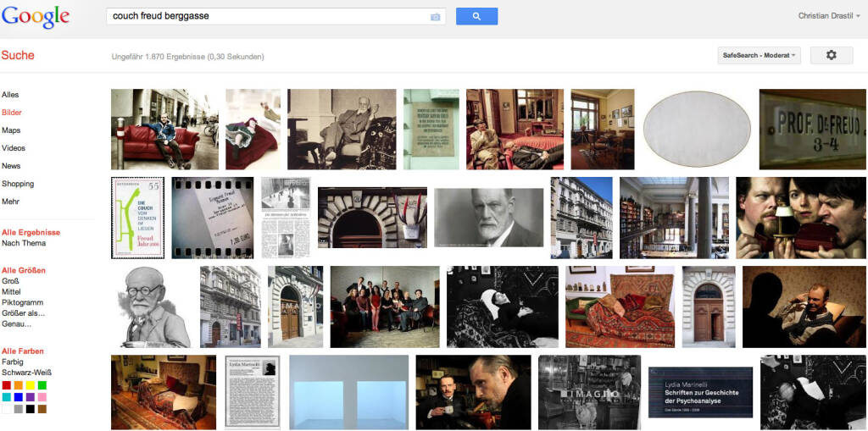Open the PROF. Dr. FREUD nameplate image
This screenshot has height=431, width=868.
click(x=812, y=130)
